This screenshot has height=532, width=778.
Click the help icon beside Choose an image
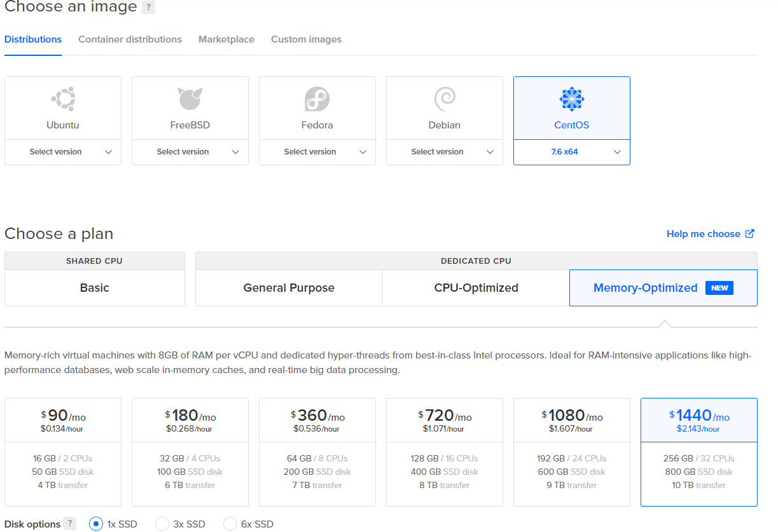tap(148, 8)
